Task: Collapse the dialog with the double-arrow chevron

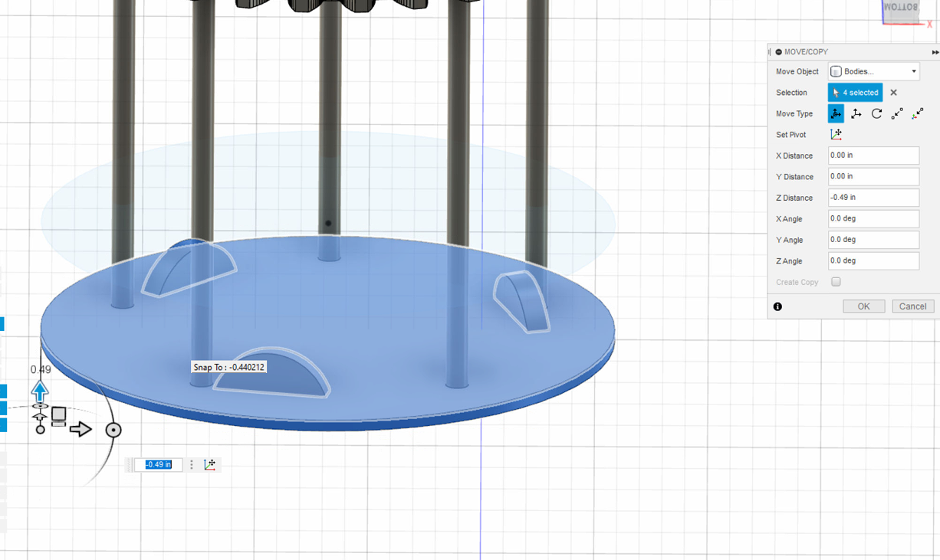Action: tap(934, 51)
